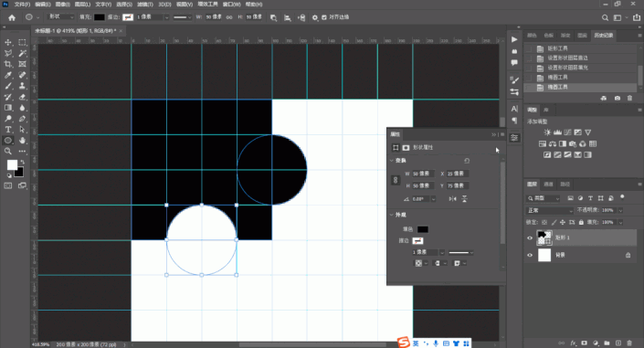Open path operations in options bar

[x=273, y=17]
